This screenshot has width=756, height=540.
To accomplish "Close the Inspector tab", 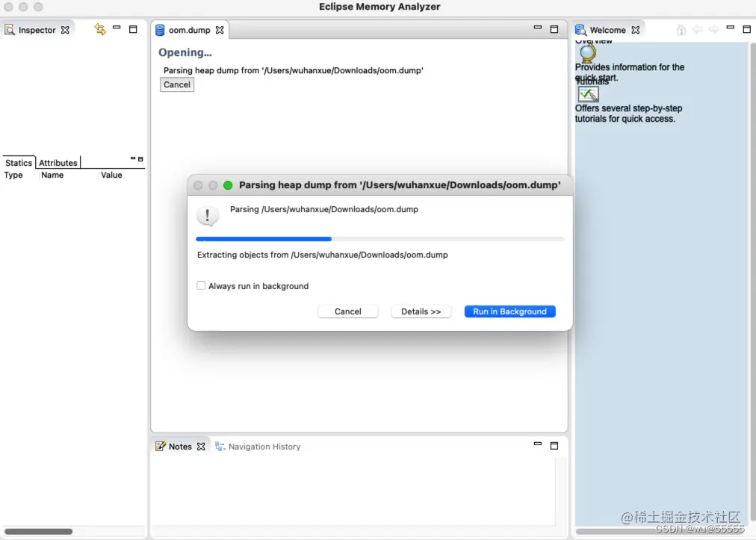I will click(65, 30).
